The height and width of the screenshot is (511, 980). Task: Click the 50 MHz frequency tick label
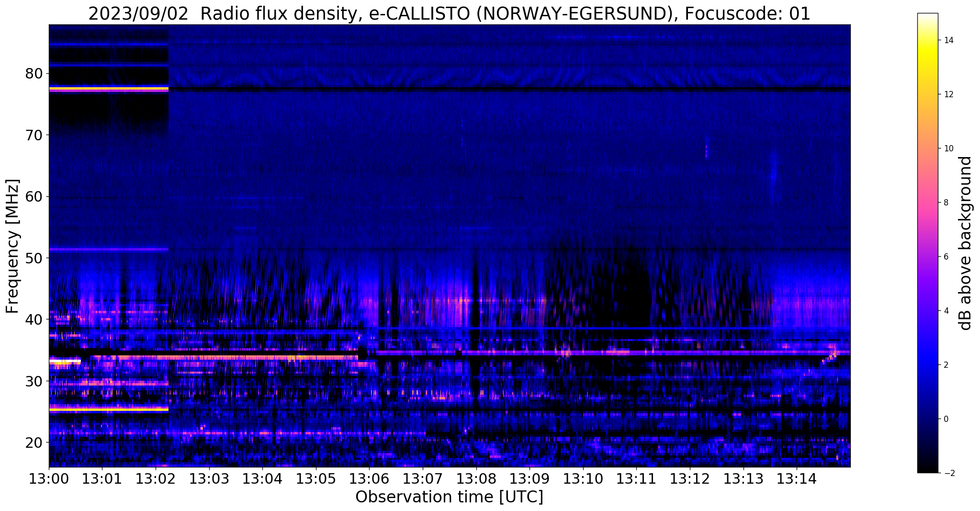tap(35, 258)
